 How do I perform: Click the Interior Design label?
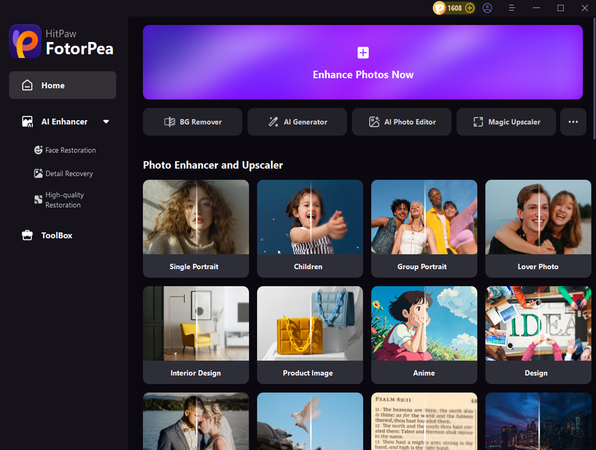pos(195,373)
